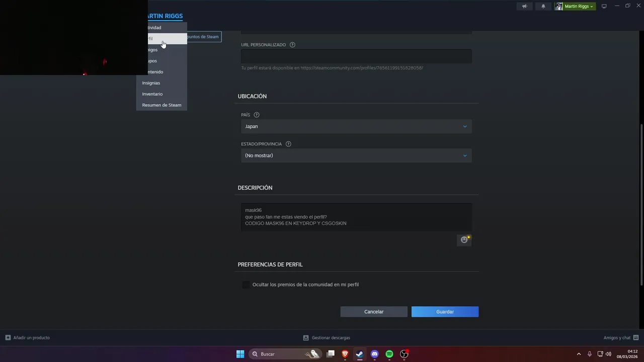The image size is (644, 362).
Task: Open the notifications bell icon
Action: (543, 7)
